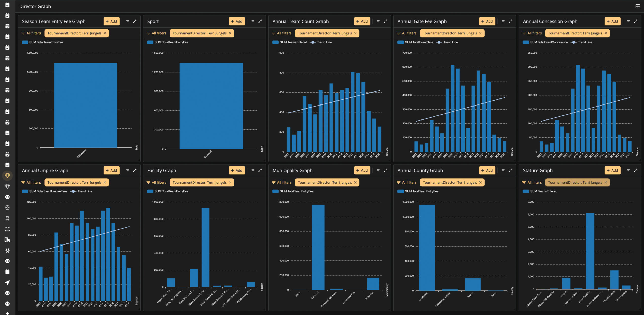
Task: Open the white outlined diamond sidebar icon
Action: click(7, 186)
